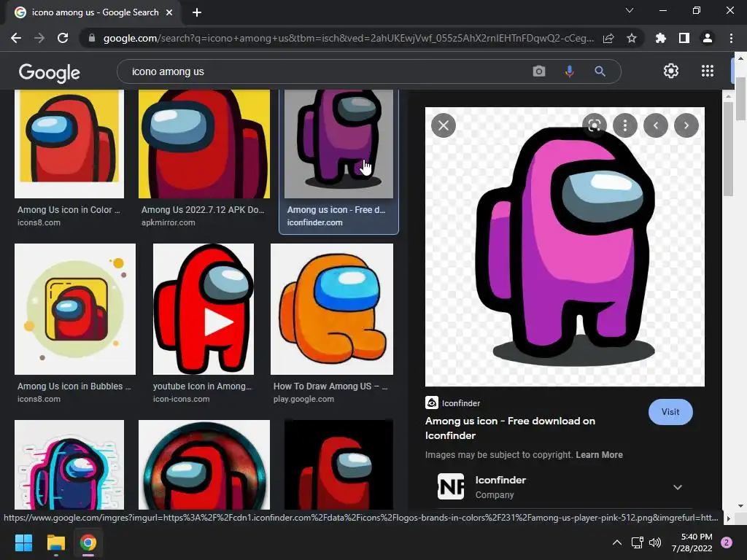
Task: Start voice search with microphone icon
Action: 569,71
